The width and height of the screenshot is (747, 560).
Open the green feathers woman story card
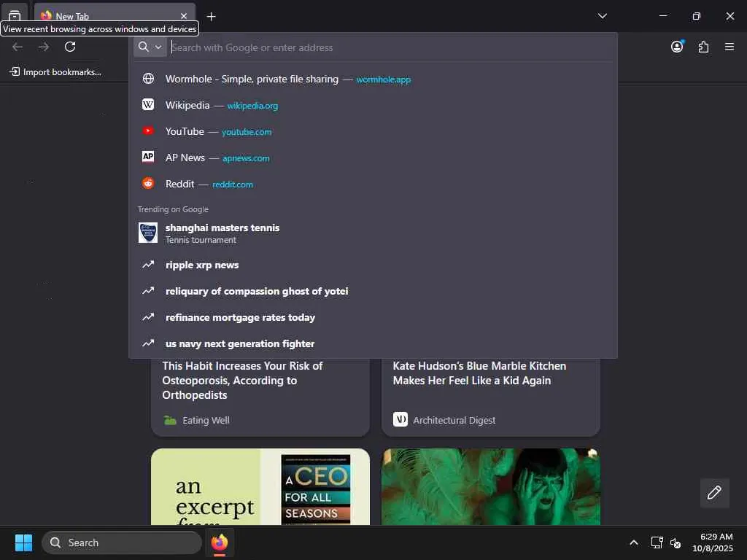click(x=491, y=486)
